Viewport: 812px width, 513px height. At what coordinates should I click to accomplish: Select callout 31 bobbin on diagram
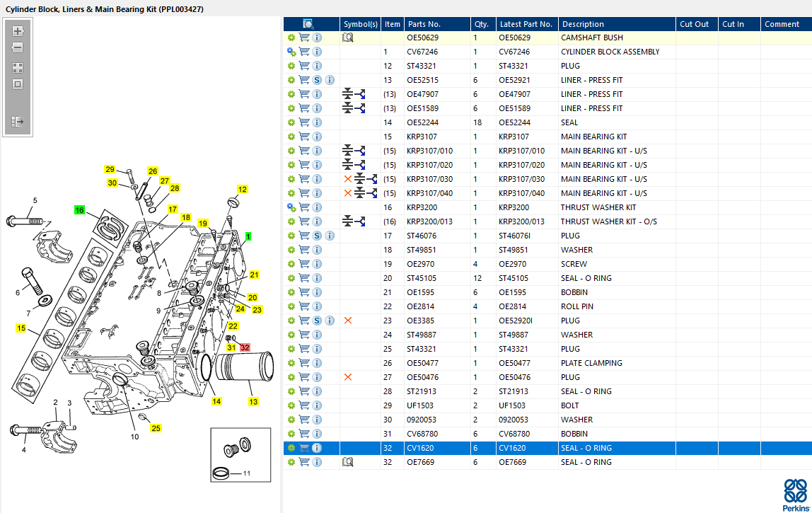(x=231, y=347)
